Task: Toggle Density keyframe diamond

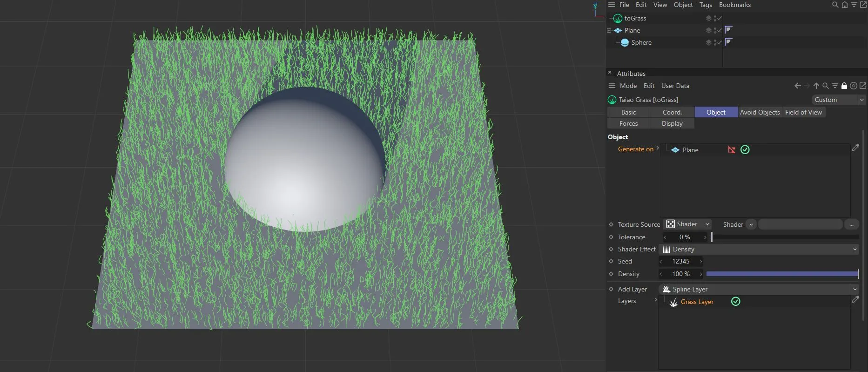Action: (611, 274)
